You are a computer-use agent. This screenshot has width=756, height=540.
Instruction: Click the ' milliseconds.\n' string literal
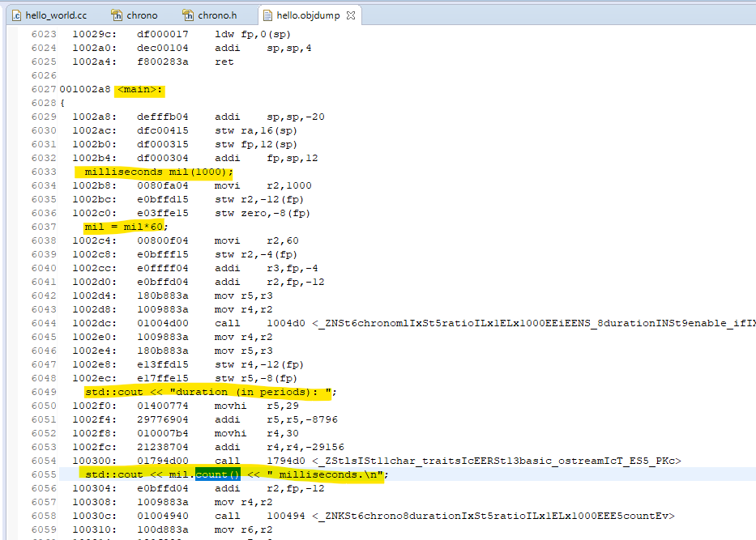pos(324,474)
